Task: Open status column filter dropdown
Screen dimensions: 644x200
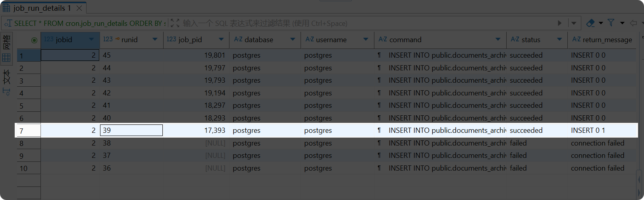Action: (x=559, y=39)
